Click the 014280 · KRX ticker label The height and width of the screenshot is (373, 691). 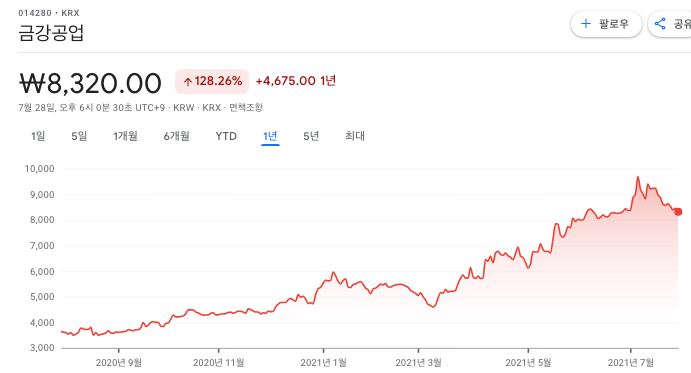point(49,13)
